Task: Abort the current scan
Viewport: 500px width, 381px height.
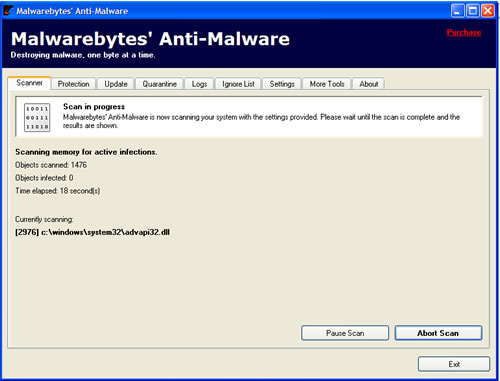Action: (438, 333)
